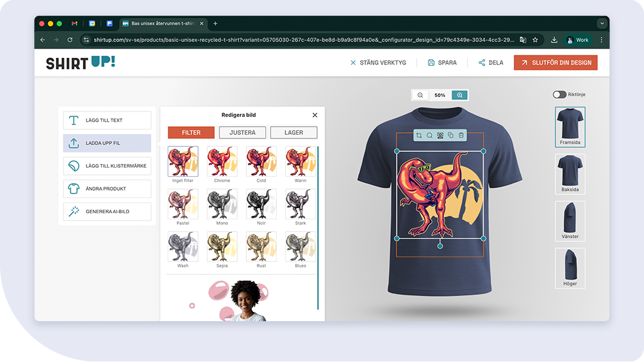Image resolution: width=644 pixels, height=362 pixels.
Task: Open the Work profile button
Action: click(578, 40)
